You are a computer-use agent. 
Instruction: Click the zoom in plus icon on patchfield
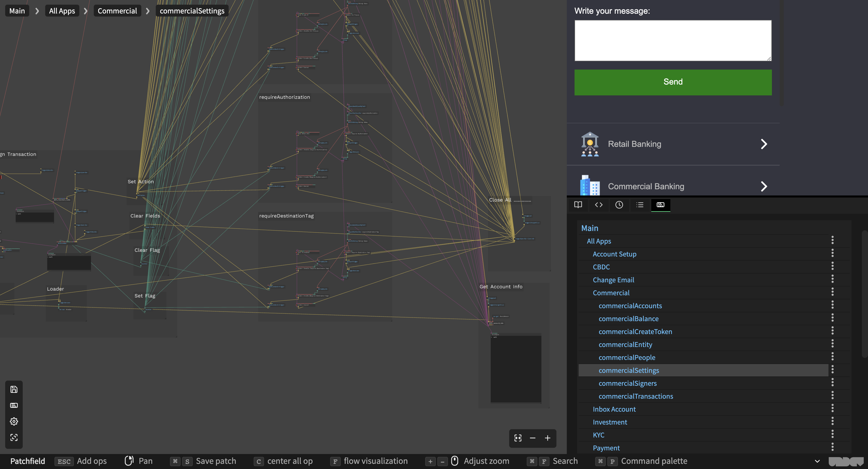point(548,438)
